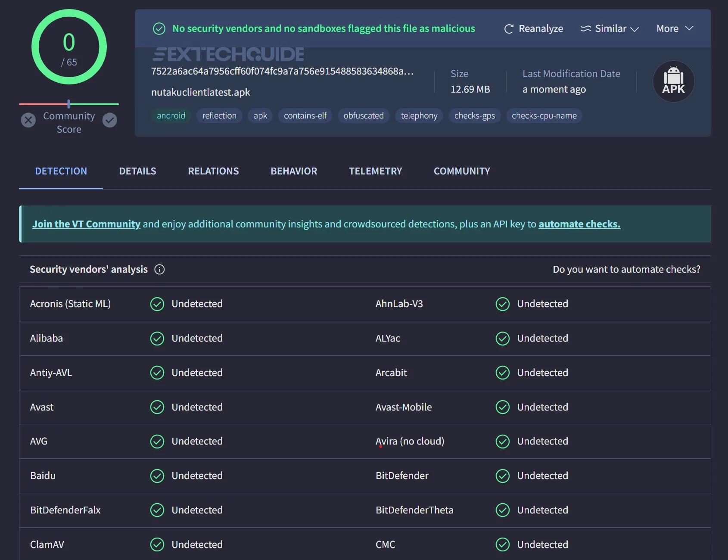This screenshot has height=560, width=728.
Task: Click the Arcabit undetected check icon
Action: (503, 373)
